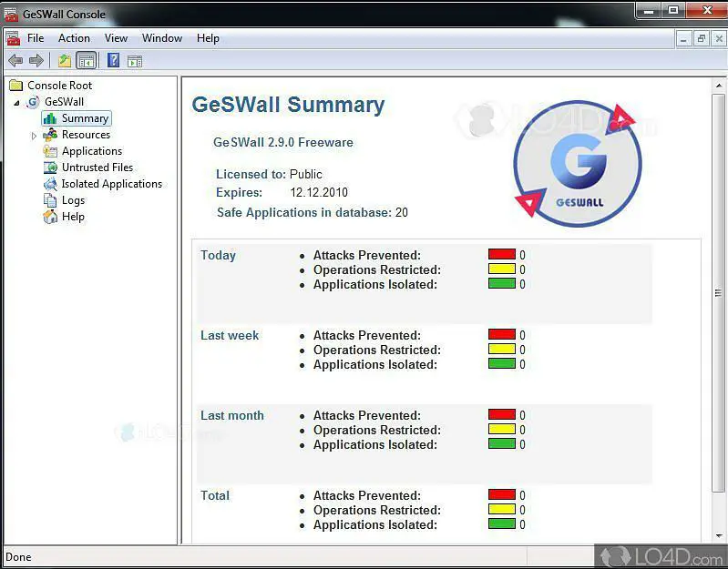Click the scrollbar up arrow
The height and width of the screenshot is (569, 728).
tap(719, 86)
